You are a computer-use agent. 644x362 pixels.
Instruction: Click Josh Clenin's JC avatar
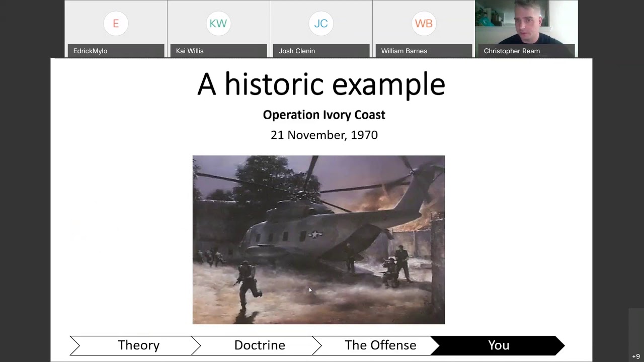(x=321, y=24)
